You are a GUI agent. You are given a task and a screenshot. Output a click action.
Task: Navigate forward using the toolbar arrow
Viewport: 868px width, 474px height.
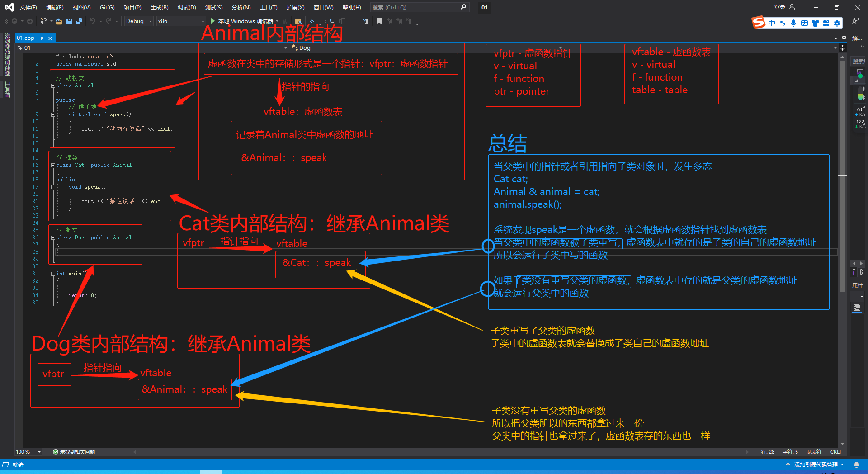point(30,21)
